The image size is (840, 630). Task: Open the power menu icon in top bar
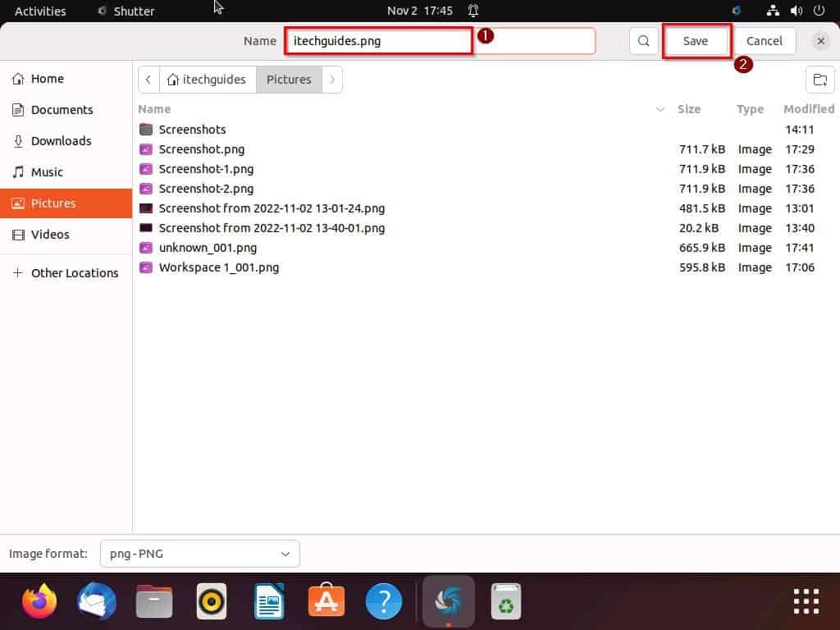coord(819,11)
